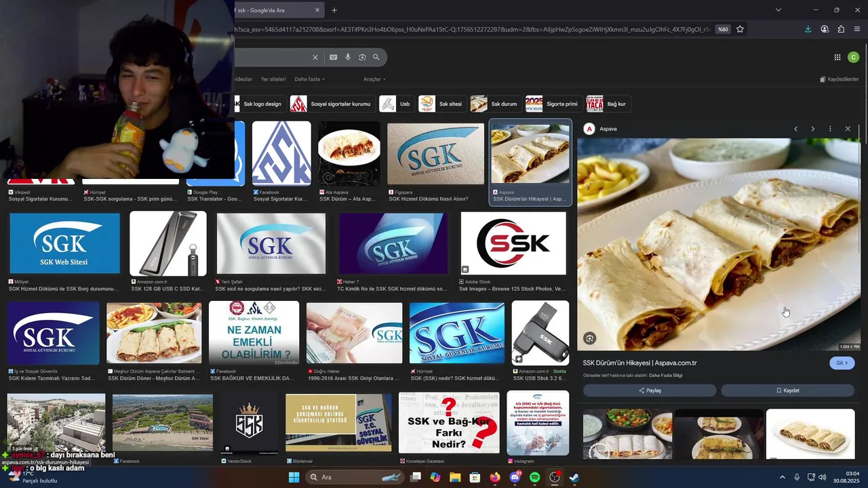Click the Paylaş share button
Viewport: 868px width, 488px height.
click(650, 390)
